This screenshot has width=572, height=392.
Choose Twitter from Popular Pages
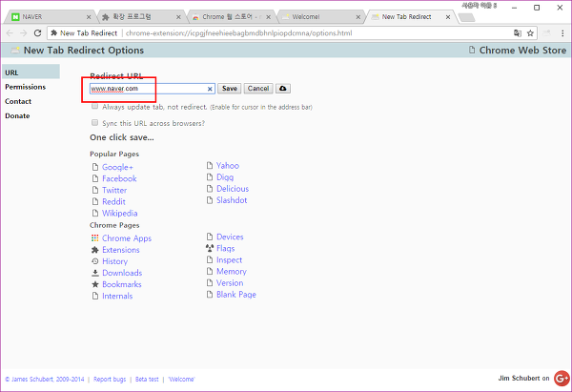(114, 190)
